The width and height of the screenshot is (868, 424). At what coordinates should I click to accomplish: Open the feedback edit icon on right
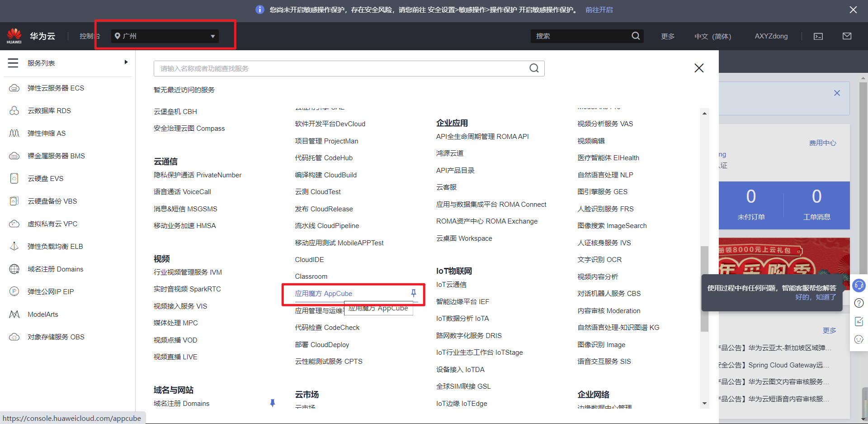point(859,321)
